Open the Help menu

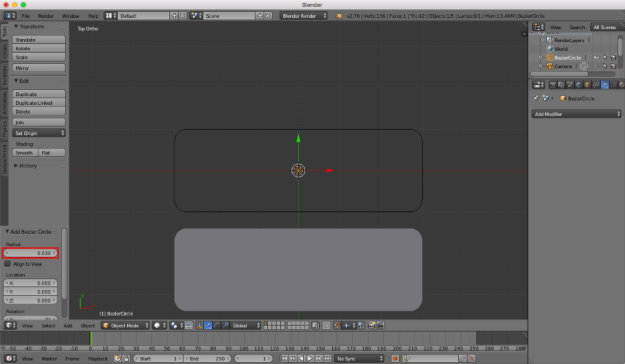pyautogui.click(x=93, y=16)
